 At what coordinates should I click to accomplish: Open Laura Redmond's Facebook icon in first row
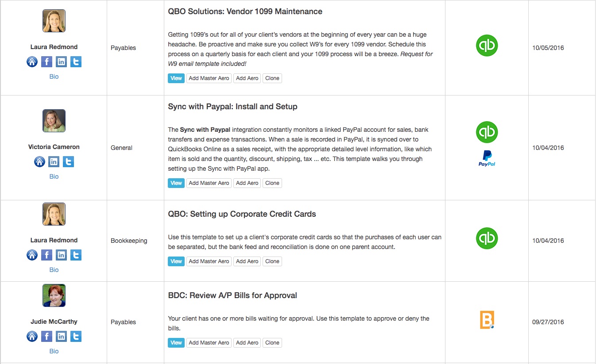46,61
